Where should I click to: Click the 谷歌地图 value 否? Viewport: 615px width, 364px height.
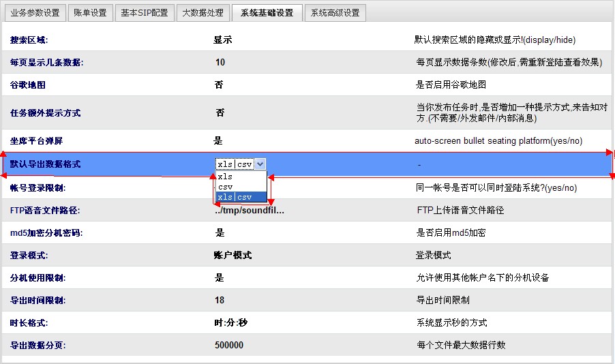(x=219, y=85)
